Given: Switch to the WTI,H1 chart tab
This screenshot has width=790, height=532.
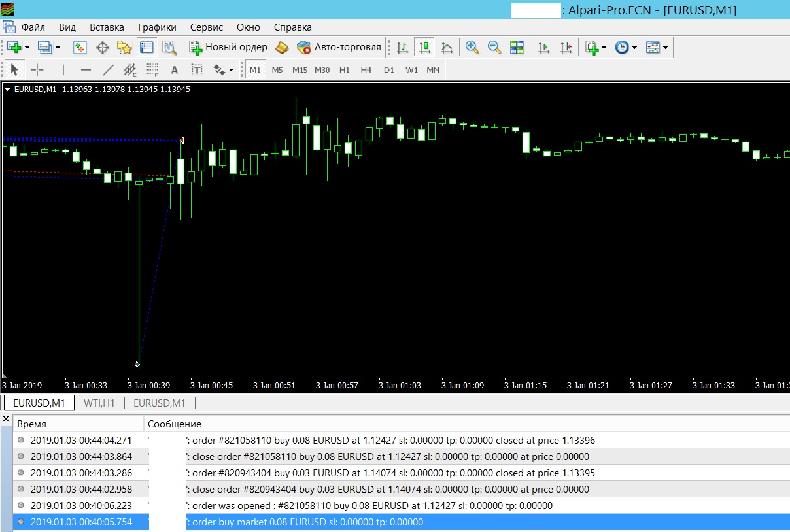Looking at the screenshot, I should coord(99,403).
